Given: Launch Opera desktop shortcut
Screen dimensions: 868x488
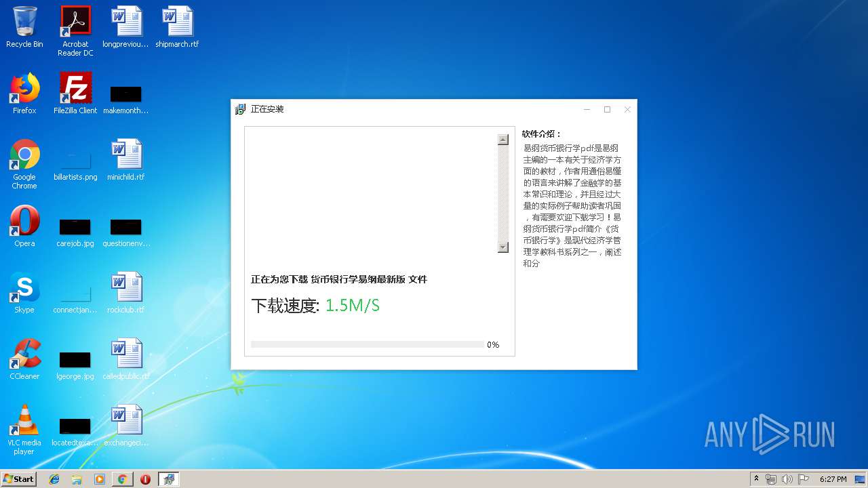Looking at the screenshot, I should point(24,226).
